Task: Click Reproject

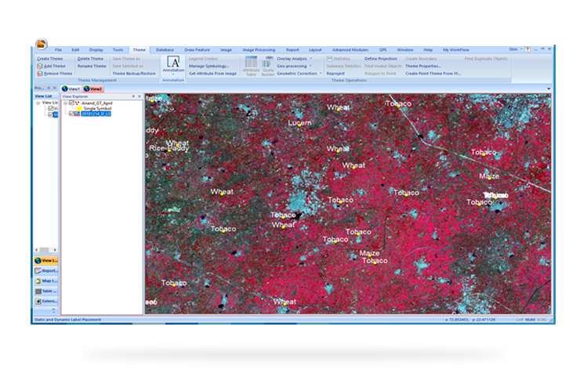Action: (x=335, y=74)
